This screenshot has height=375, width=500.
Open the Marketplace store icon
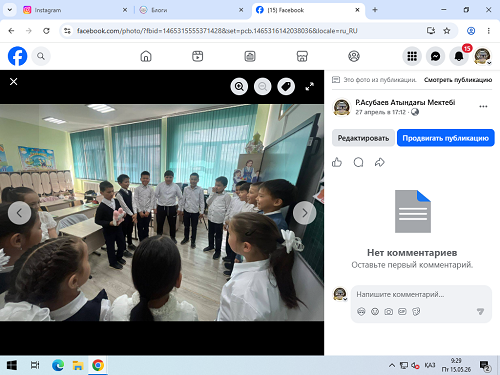302,56
